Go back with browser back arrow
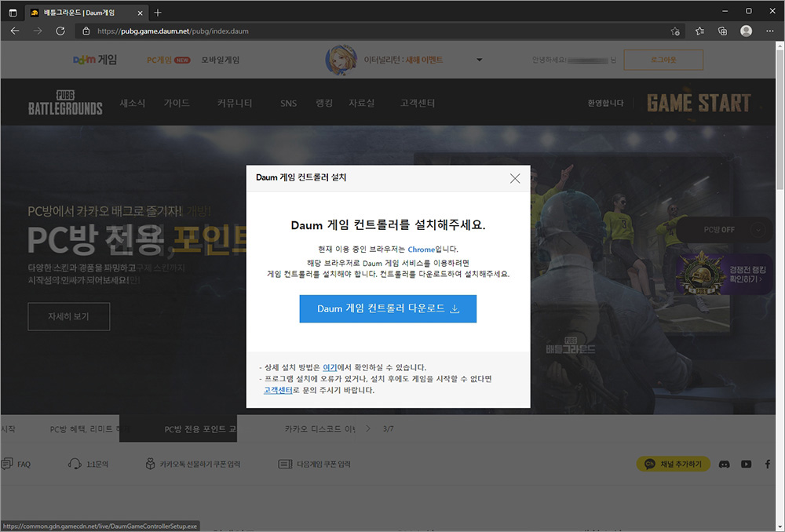Screen dimensions: 785x532 (x=15, y=31)
